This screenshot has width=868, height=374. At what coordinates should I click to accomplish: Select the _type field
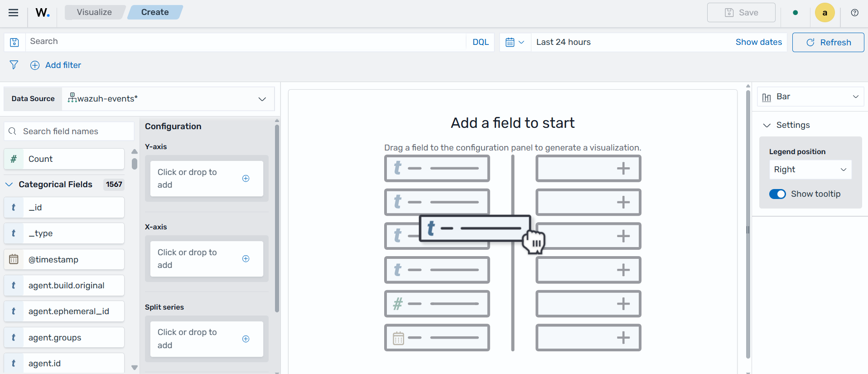(64, 233)
